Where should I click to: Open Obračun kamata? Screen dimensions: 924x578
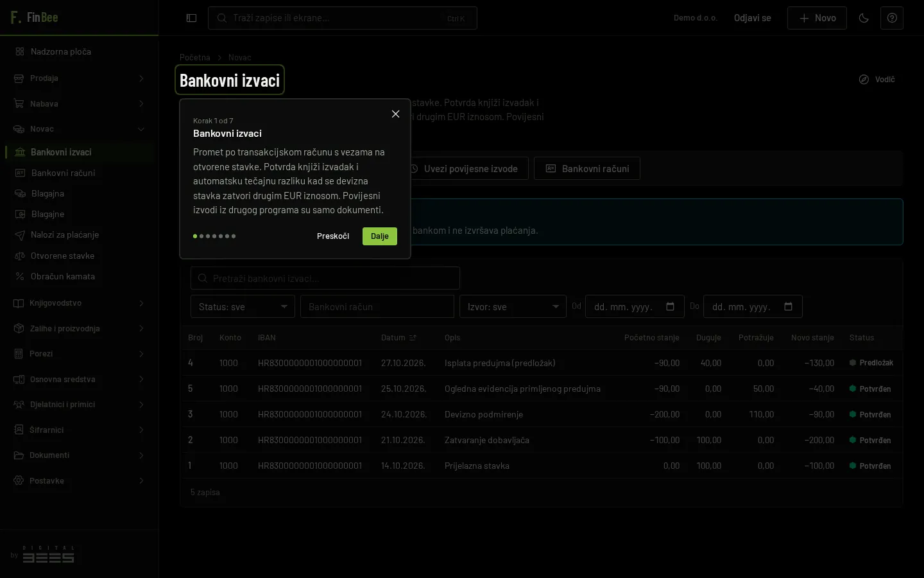79,276
